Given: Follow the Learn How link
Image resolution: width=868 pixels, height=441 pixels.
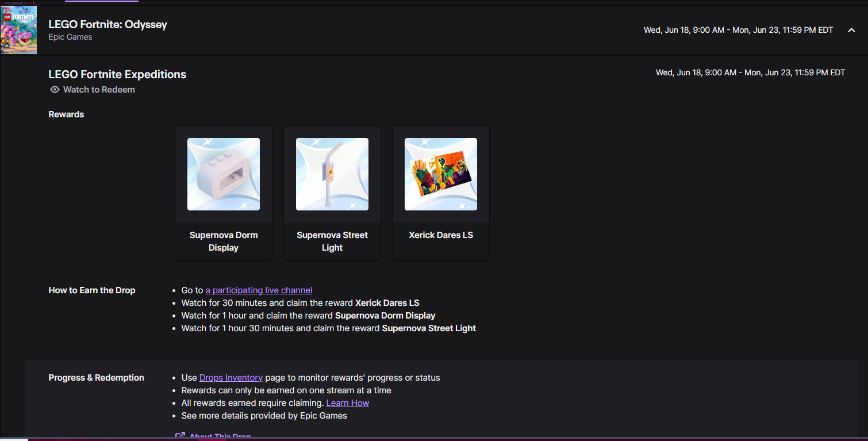Looking at the screenshot, I should (x=348, y=403).
